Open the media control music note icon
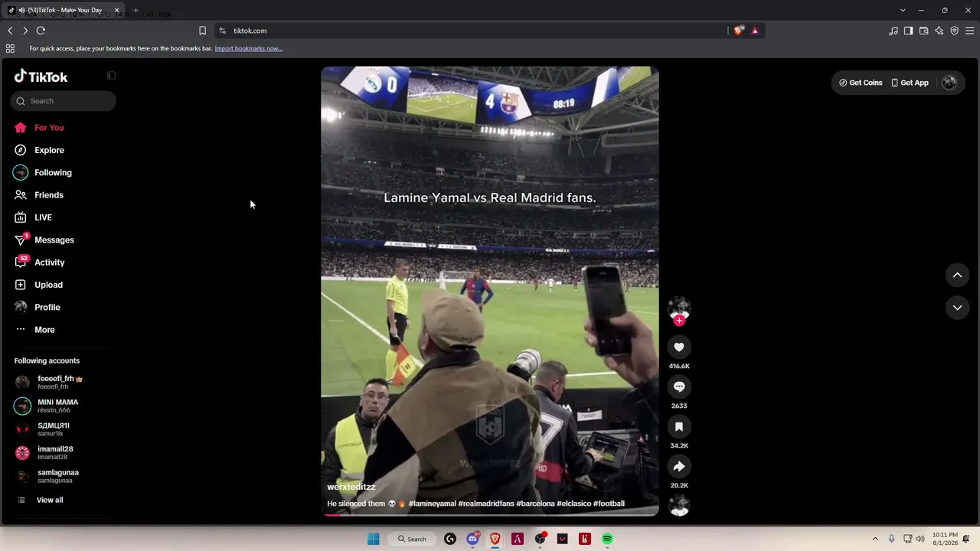Viewport: 980px width, 551px height. tap(893, 31)
